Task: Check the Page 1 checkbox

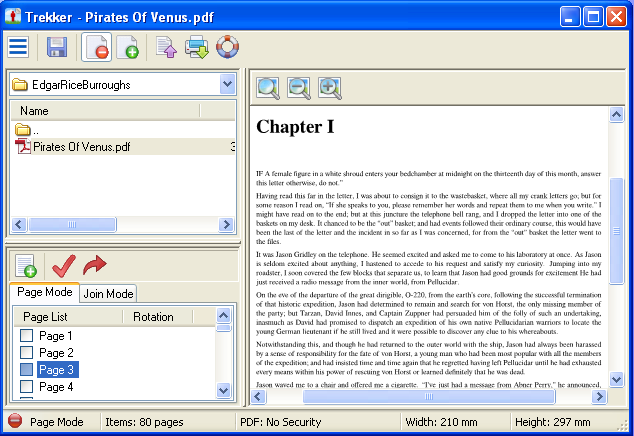Action: (x=27, y=335)
